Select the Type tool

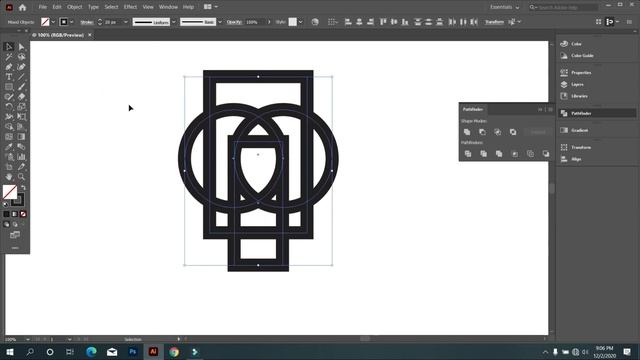[9, 77]
